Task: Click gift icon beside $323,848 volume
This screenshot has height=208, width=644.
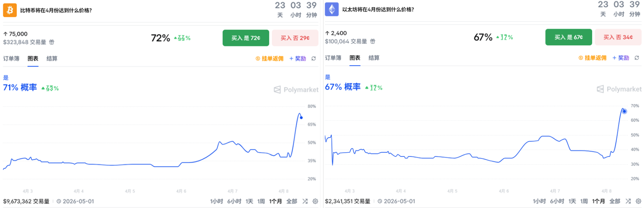Action: [x=52, y=42]
